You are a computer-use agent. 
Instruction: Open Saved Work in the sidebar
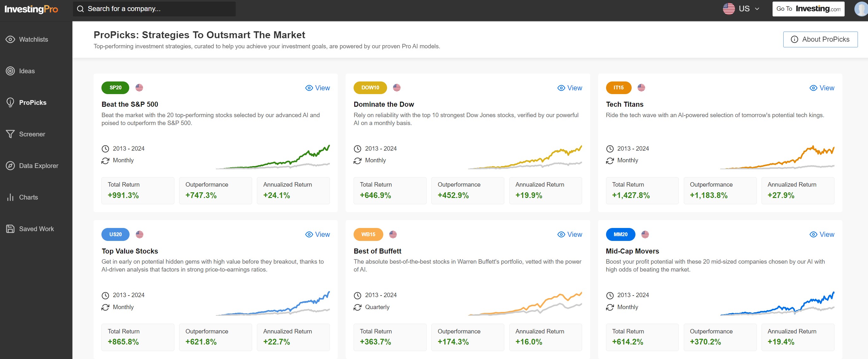pyautogui.click(x=36, y=229)
